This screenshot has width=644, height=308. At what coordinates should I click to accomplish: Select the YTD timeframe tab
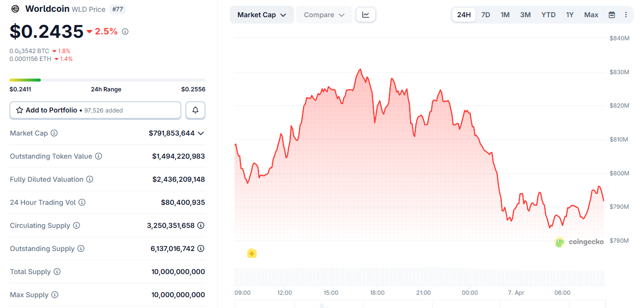point(548,15)
